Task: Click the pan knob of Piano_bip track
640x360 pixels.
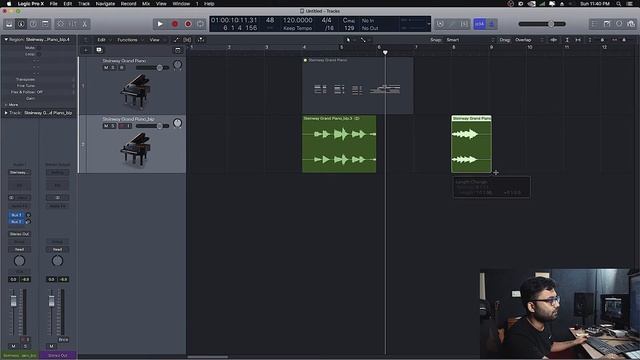Action: 177,123
